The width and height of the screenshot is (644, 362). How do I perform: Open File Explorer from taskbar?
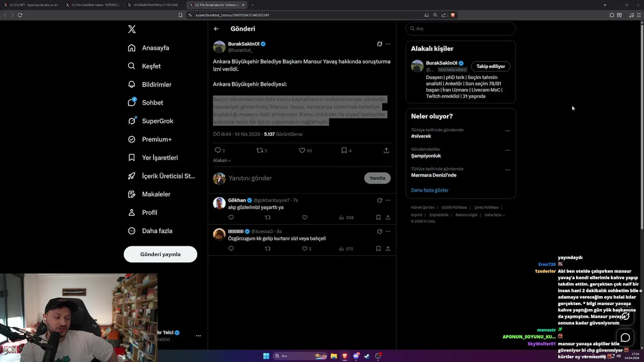pyautogui.click(x=334, y=356)
